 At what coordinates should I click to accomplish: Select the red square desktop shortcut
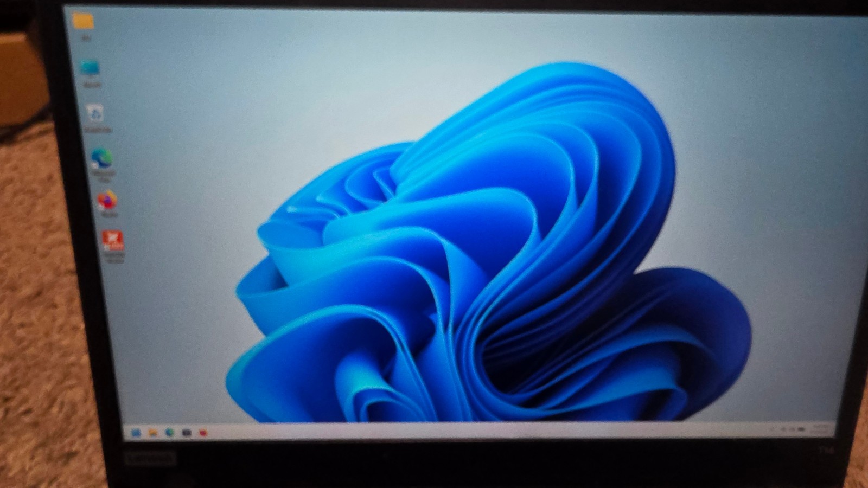[x=112, y=240]
